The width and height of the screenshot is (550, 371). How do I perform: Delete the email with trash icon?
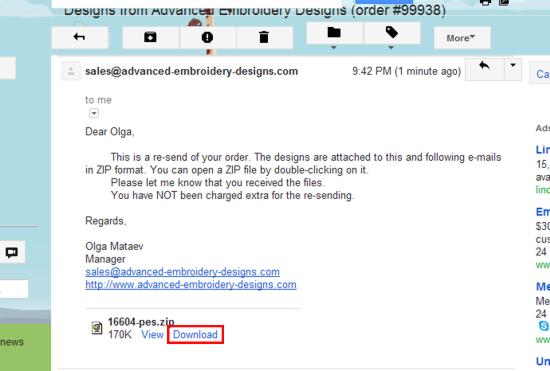tap(264, 37)
